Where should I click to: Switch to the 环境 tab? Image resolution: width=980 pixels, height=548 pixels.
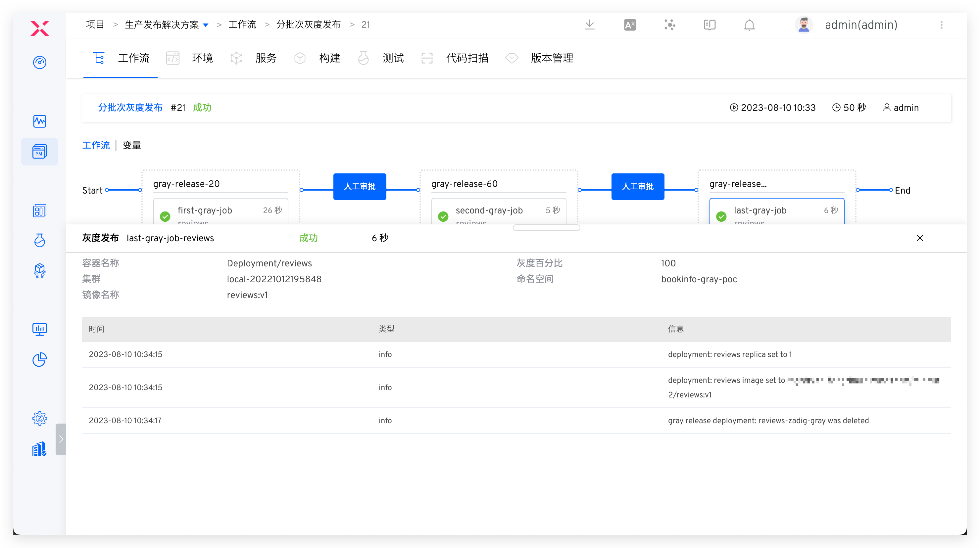click(x=202, y=58)
